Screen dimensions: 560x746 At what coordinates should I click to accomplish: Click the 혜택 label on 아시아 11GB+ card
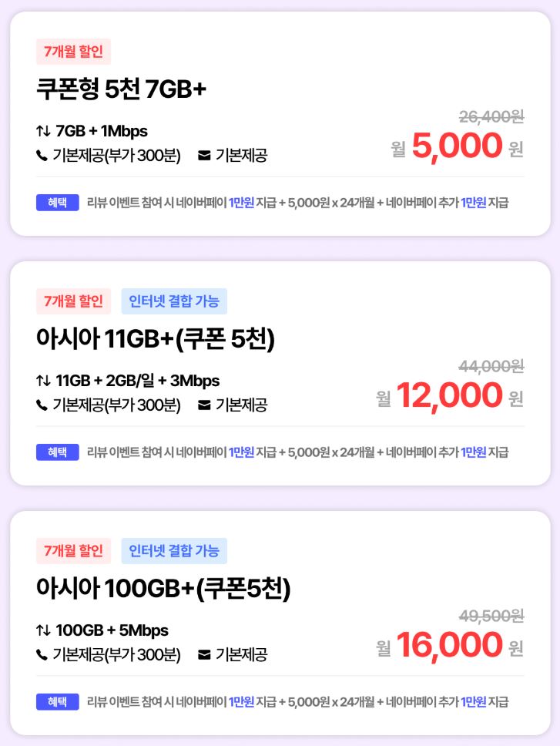58,452
